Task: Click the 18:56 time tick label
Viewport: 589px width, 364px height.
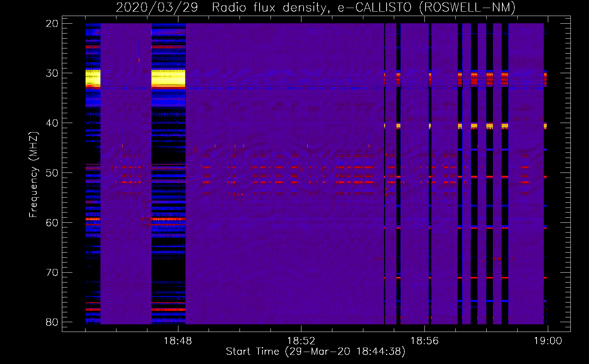Action: pos(424,341)
